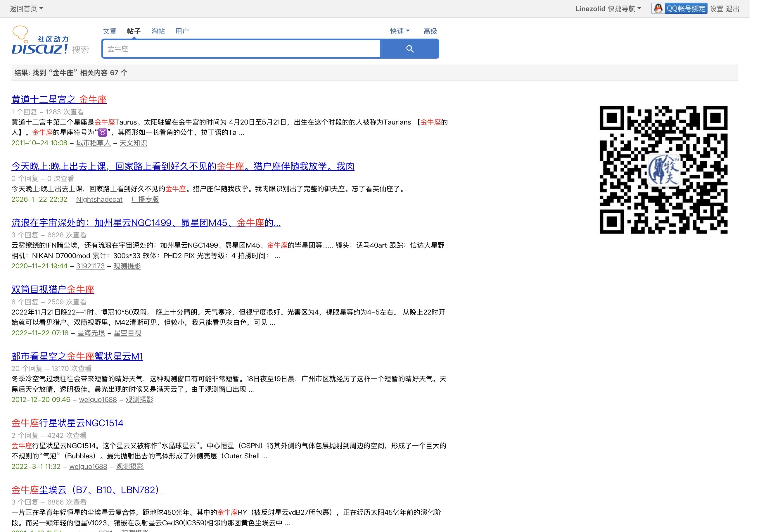Click 退出 to log out
This screenshot has height=532, width=761.
point(732,8)
